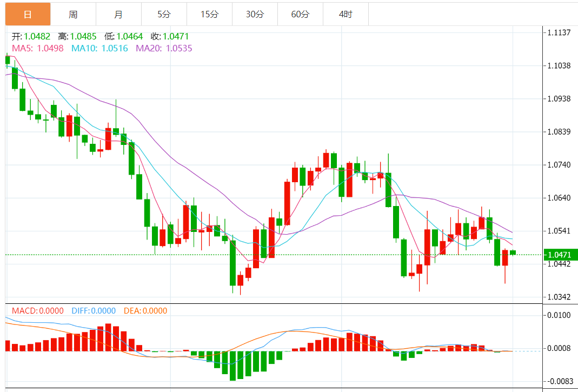Click the 0.0008 MACD axis label

pyautogui.click(x=559, y=348)
